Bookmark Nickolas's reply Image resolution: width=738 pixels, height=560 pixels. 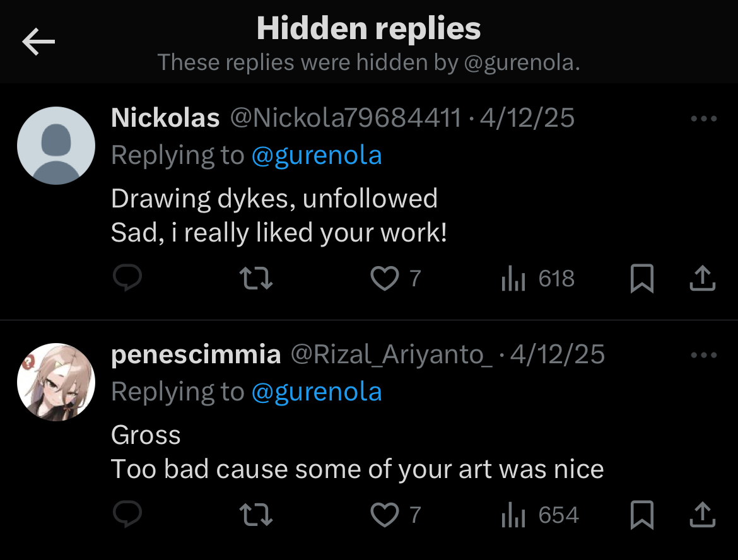(641, 279)
